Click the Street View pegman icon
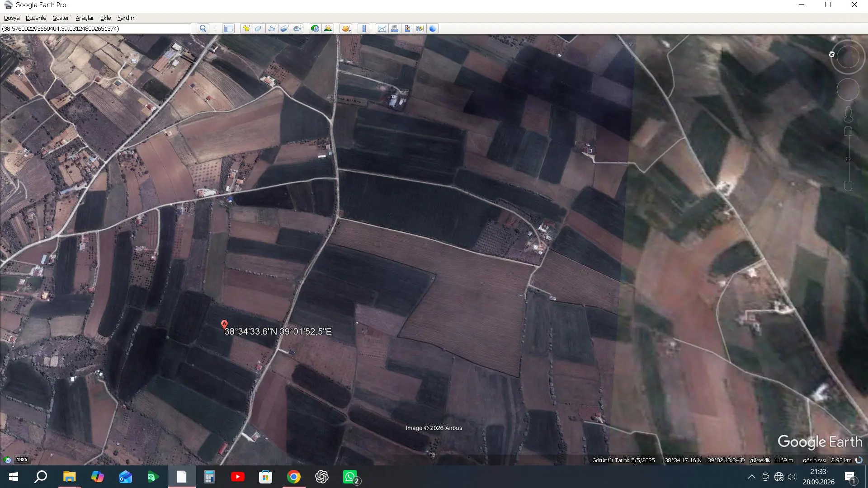 (x=848, y=115)
